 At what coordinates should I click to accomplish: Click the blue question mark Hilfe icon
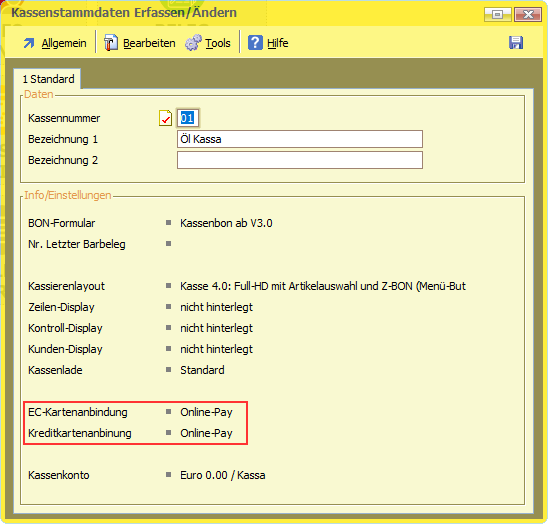click(255, 43)
